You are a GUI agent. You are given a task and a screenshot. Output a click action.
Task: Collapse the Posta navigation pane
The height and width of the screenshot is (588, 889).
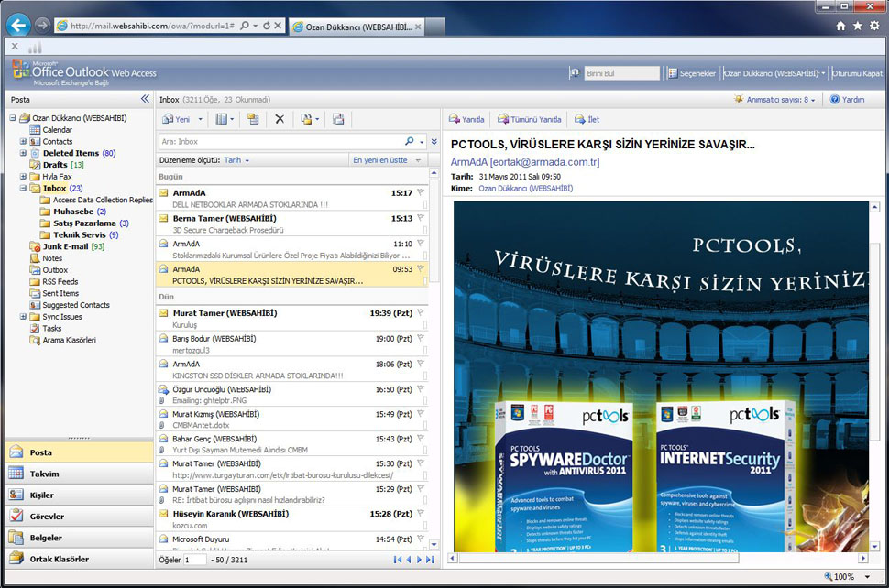(x=145, y=99)
